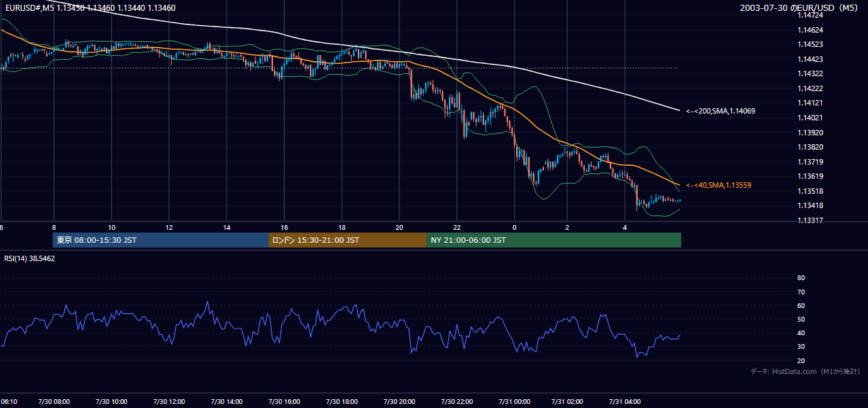Click hour tick 14 under price chart
This screenshot has height=408, width=868.
click(x=226, y=227)
